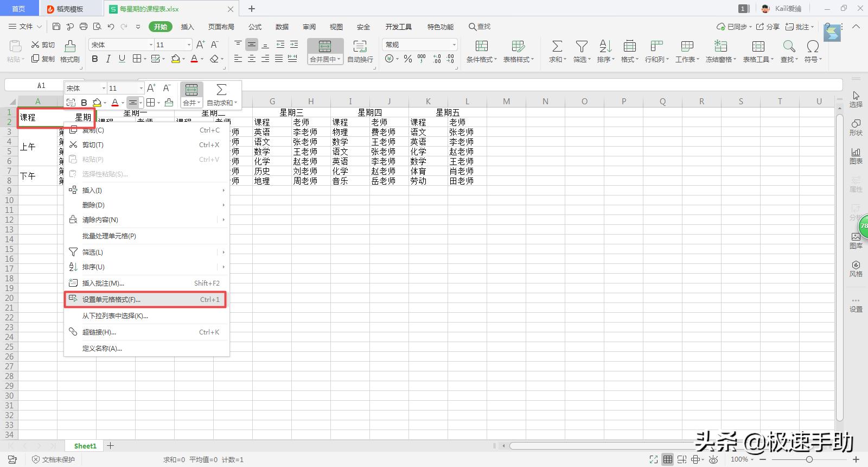
Task: Open Table Style (表格样式)
Action: click(x=519, y=52)
